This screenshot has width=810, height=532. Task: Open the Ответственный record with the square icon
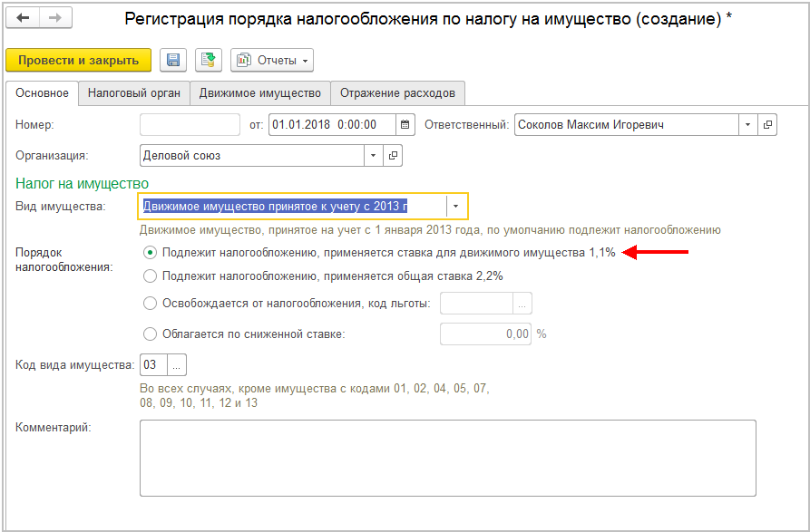coord(767,125)
